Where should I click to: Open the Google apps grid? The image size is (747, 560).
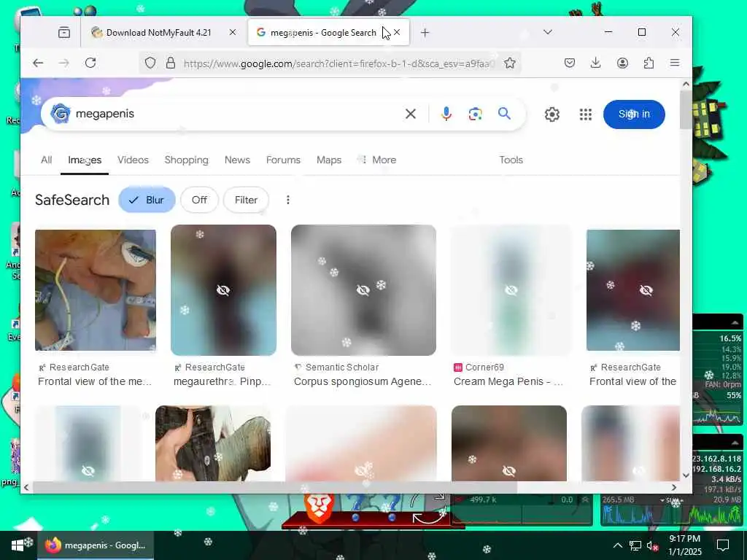tap(586, 114)
